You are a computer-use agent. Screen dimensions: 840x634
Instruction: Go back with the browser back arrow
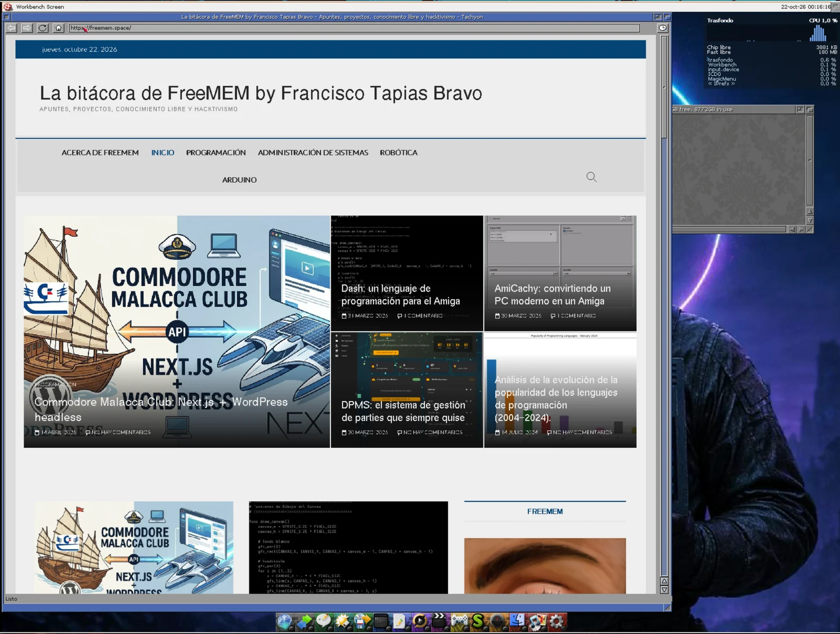12,28
